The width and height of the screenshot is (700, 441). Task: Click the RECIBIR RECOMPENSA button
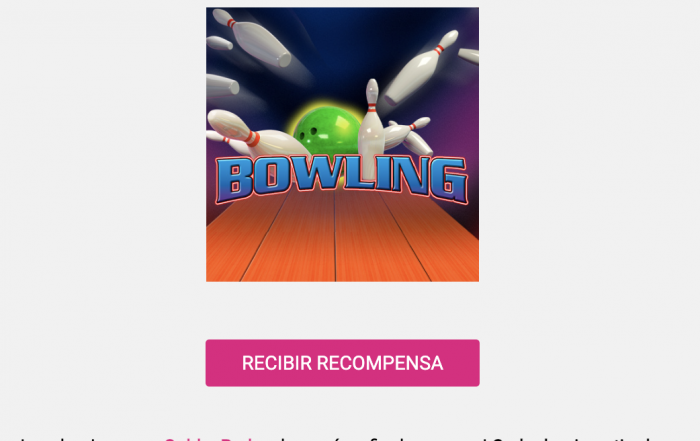342,363
